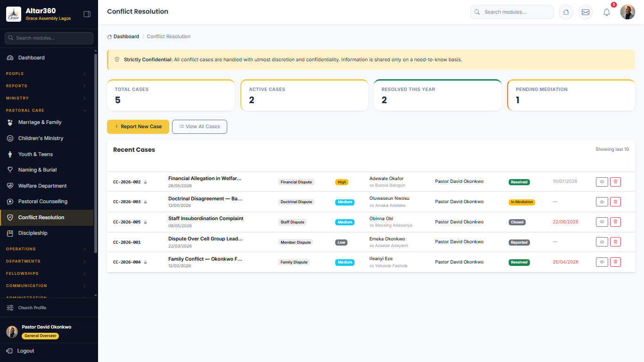Expand the Operations sidebar section
This screenshot has width=644, height=362.
tap(46, 249)
